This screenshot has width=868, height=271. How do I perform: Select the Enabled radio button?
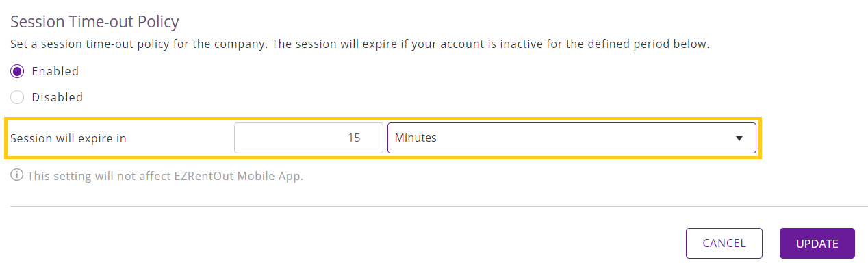click(18, 71)
